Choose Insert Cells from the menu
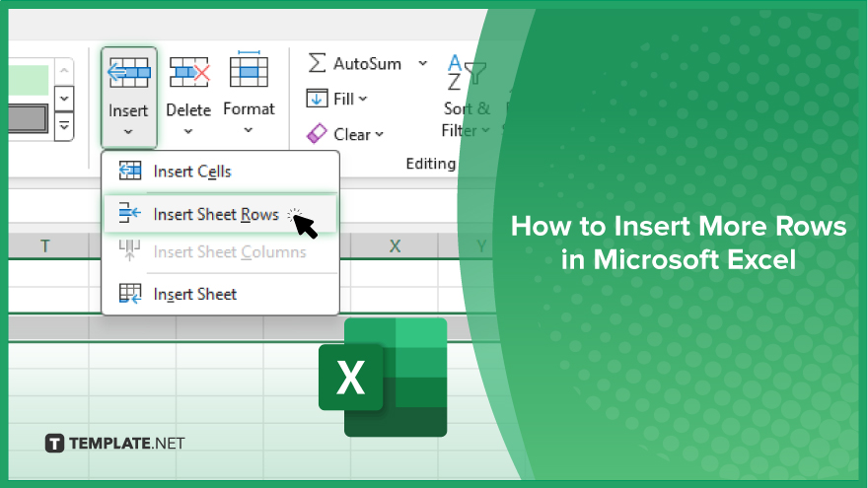Image resolution: width=868 pixels, height=488 pixels. tap(220, 172)
